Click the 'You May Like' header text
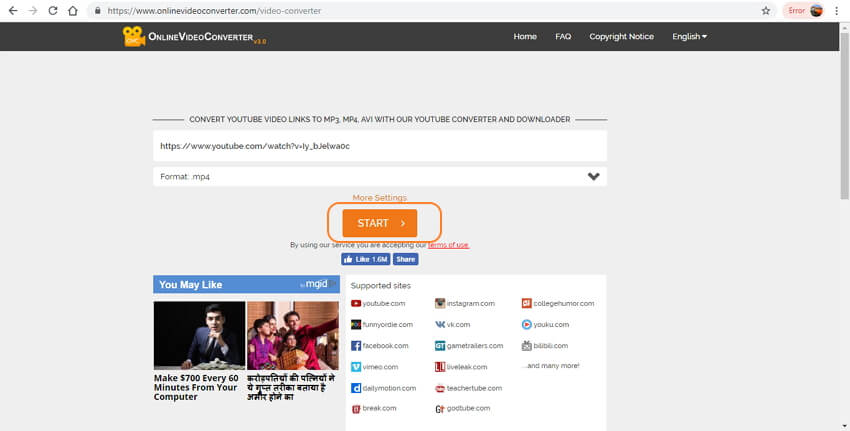This screenshot has width=850, height=431. (190, 285)
